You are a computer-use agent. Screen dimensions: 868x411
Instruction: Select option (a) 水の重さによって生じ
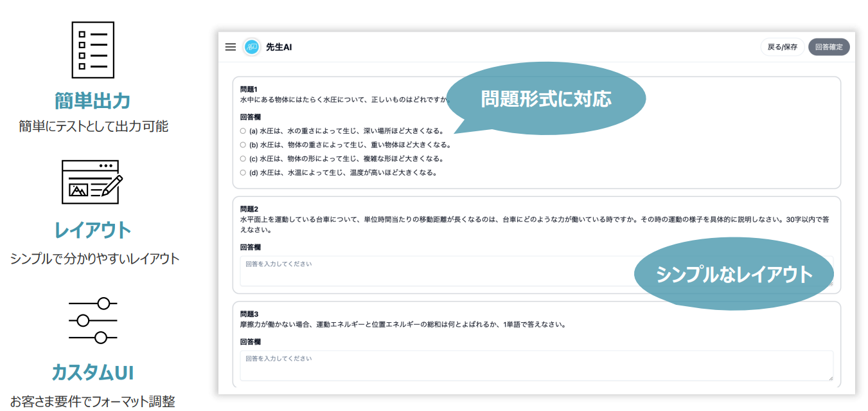click(243, 131)
